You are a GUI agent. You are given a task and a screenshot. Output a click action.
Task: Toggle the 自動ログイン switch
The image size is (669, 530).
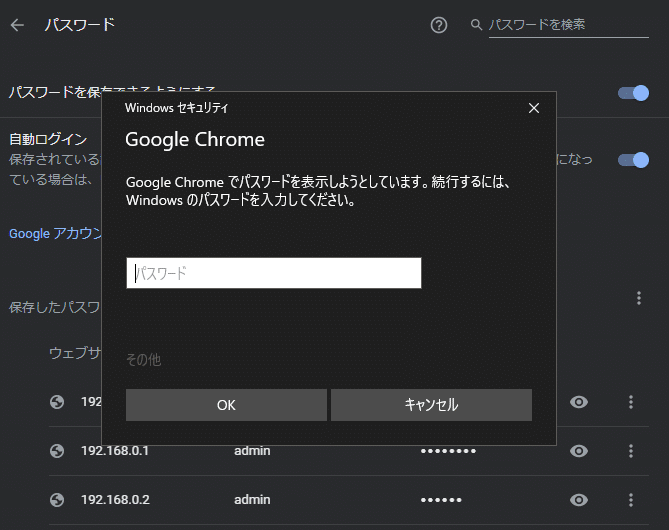click(633, 160)
